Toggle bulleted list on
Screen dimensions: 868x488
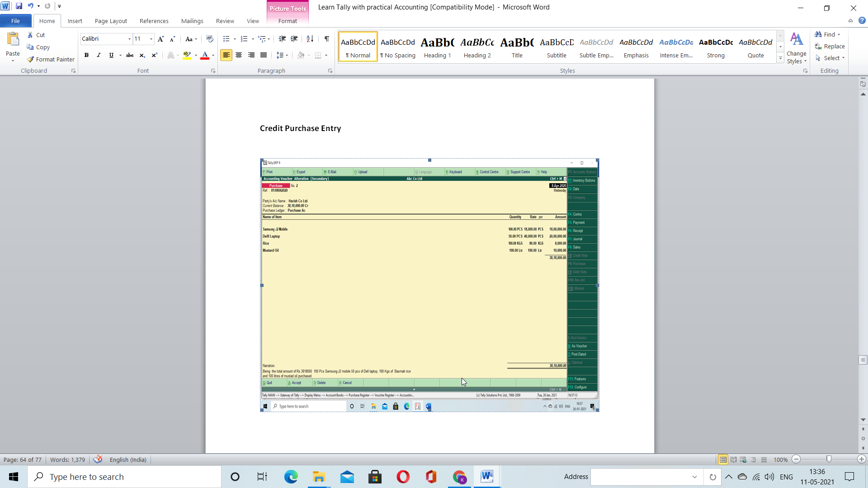(227, 39)
